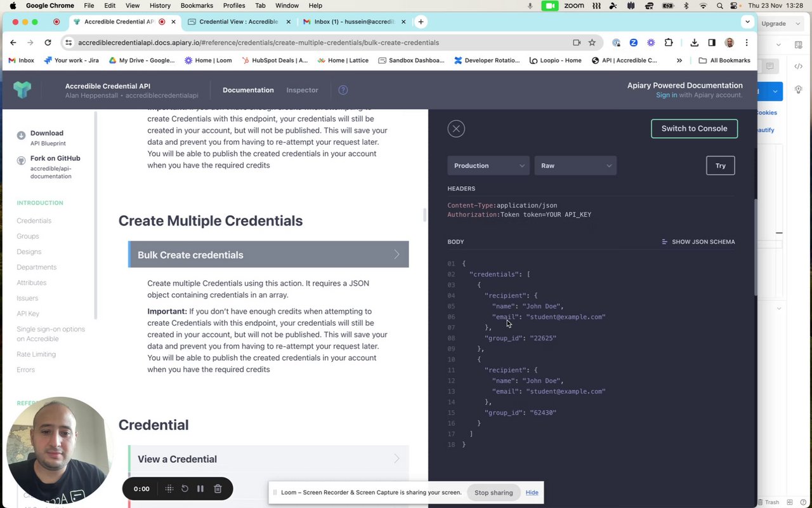Switch to the Inspector tab
Screen dimensions: 812x508
[x=302, y=90]
